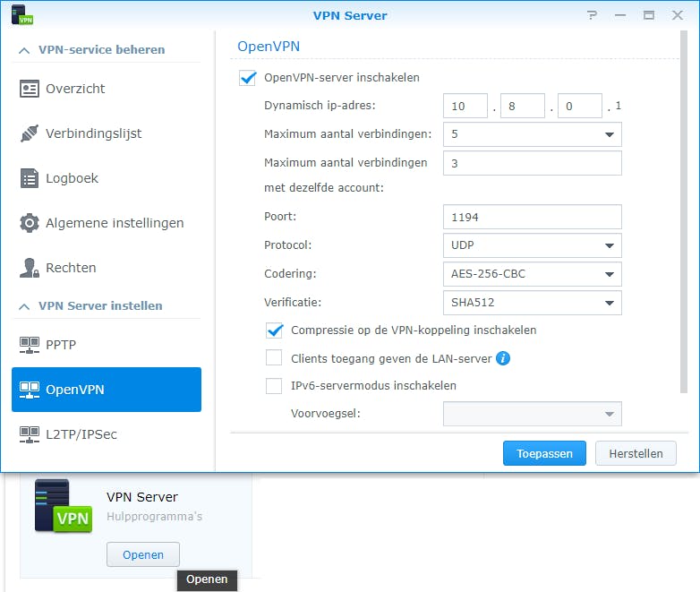Open Algemene instellingen
This screenshot has height=592, width=700.
(x=107, y=222)
